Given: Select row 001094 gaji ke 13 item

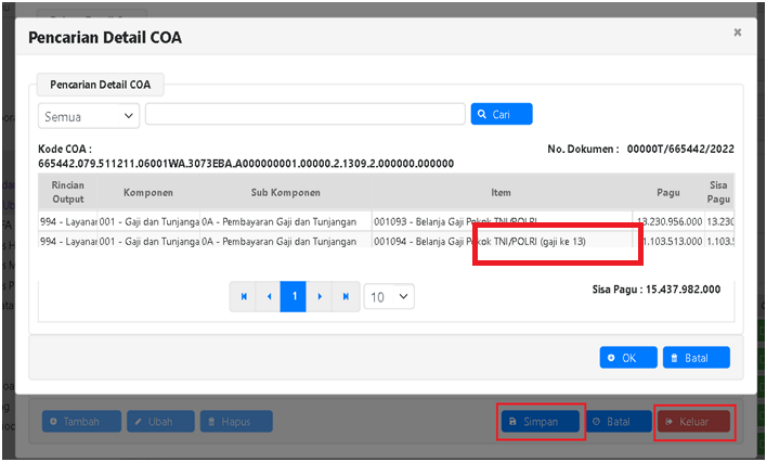Looking at the screenshot, I should 478,242.
